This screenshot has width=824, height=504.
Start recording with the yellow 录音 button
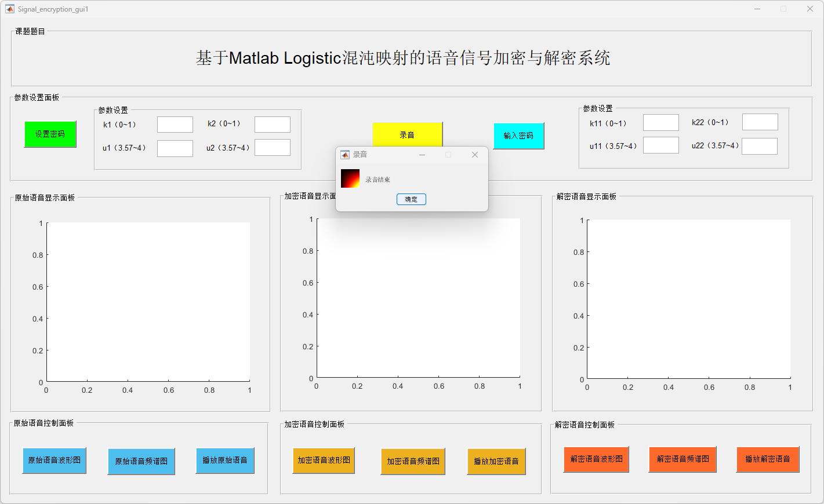[x=407, y=135]
